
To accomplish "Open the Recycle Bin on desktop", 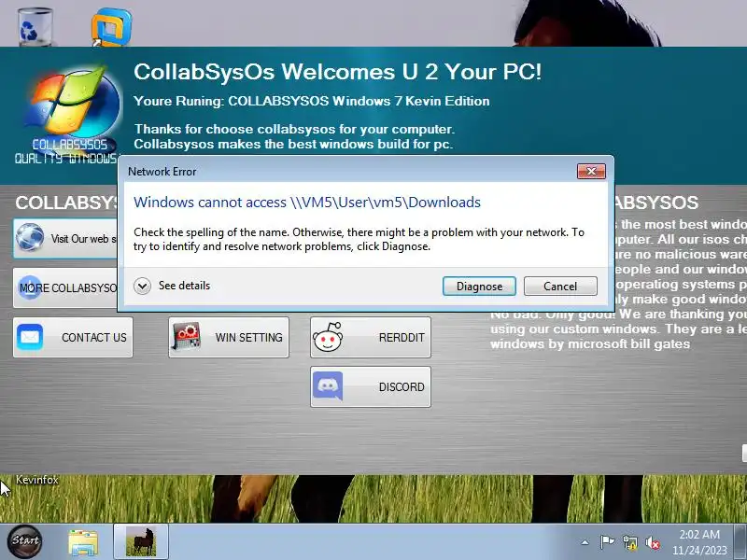I will click(35, 26).
